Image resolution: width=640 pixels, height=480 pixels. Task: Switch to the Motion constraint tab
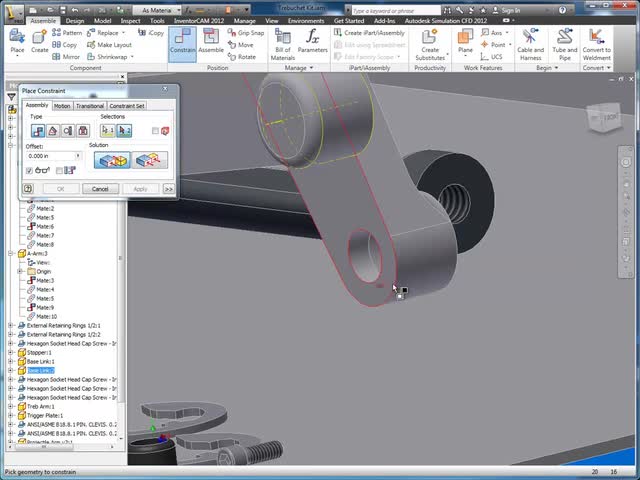pyautogui.click(x=62, y=106)
